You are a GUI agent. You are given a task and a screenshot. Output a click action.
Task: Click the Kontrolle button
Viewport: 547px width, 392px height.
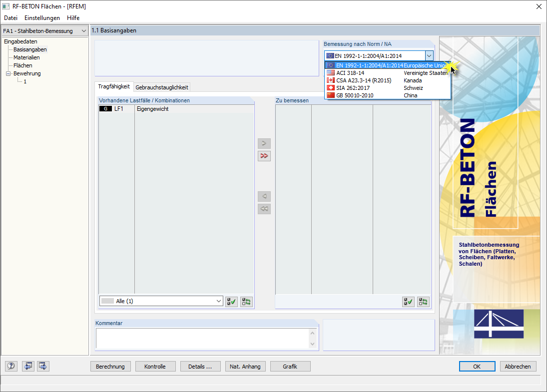(x=155, y=367)
